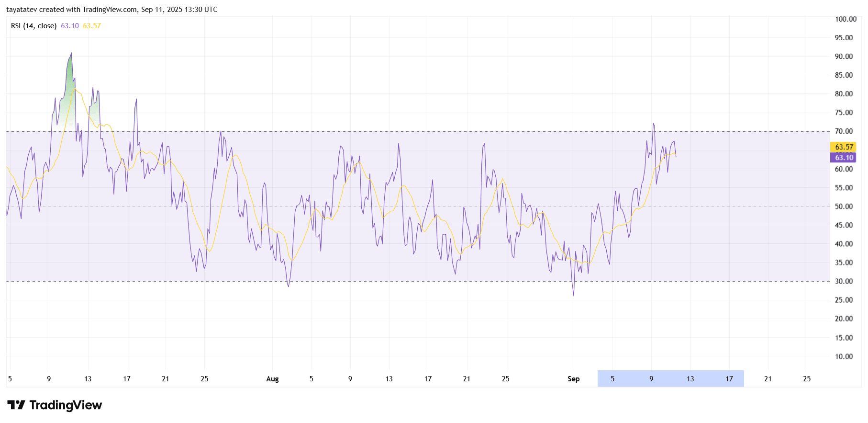Image resolution: width=868 pixels, height=423 pixels.
Task: Click the purple 63.10 price-axis tag
Action: (844, 158)
